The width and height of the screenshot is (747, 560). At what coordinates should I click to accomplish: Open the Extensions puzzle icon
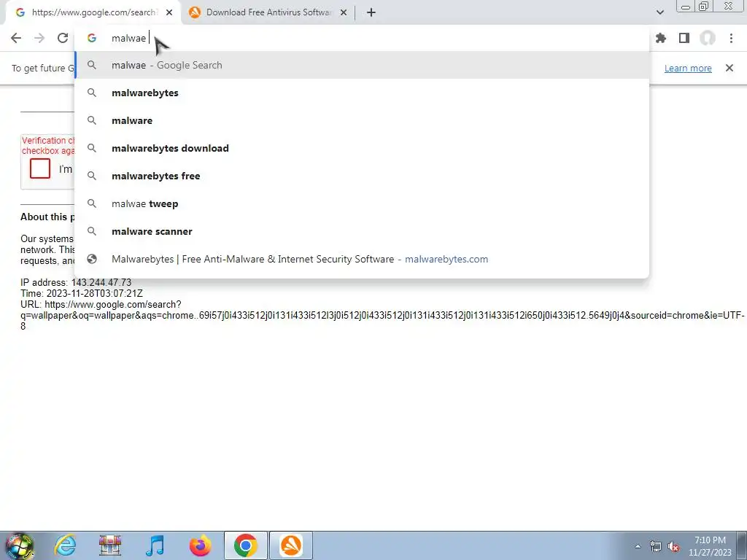pos(661,38)
